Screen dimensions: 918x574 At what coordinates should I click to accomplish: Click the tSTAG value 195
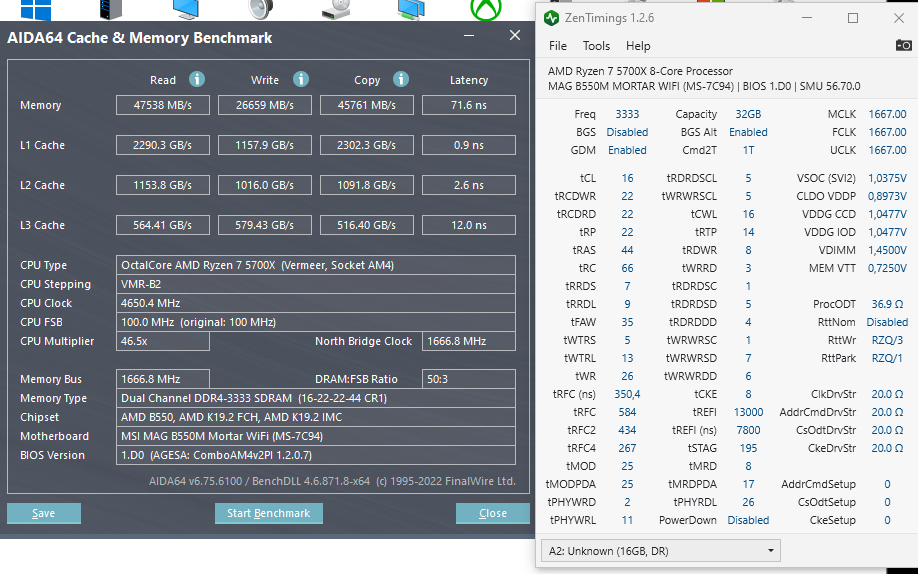tap(748, 448)
